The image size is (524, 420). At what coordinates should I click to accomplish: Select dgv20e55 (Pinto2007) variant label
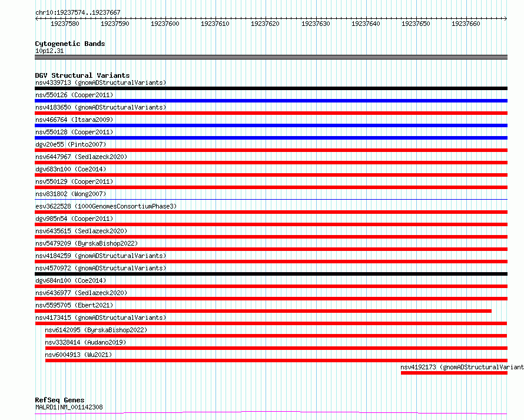point(71,144)
